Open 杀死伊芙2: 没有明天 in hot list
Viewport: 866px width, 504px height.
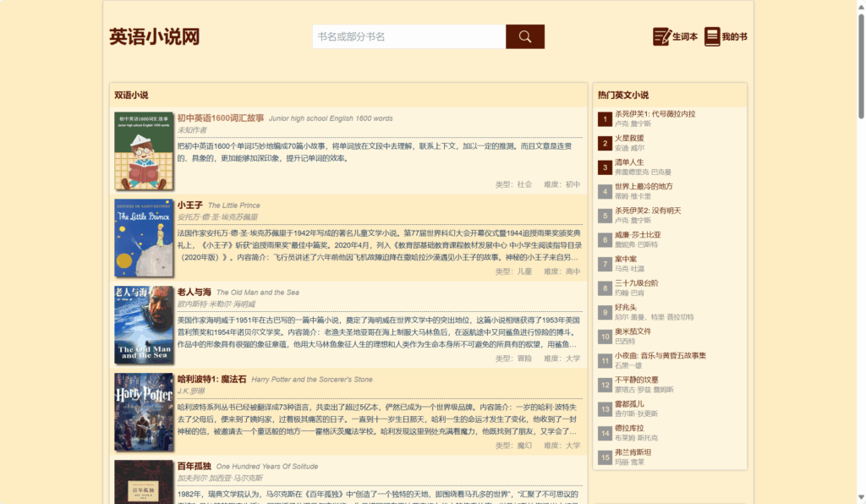click(x=648, y=211)
